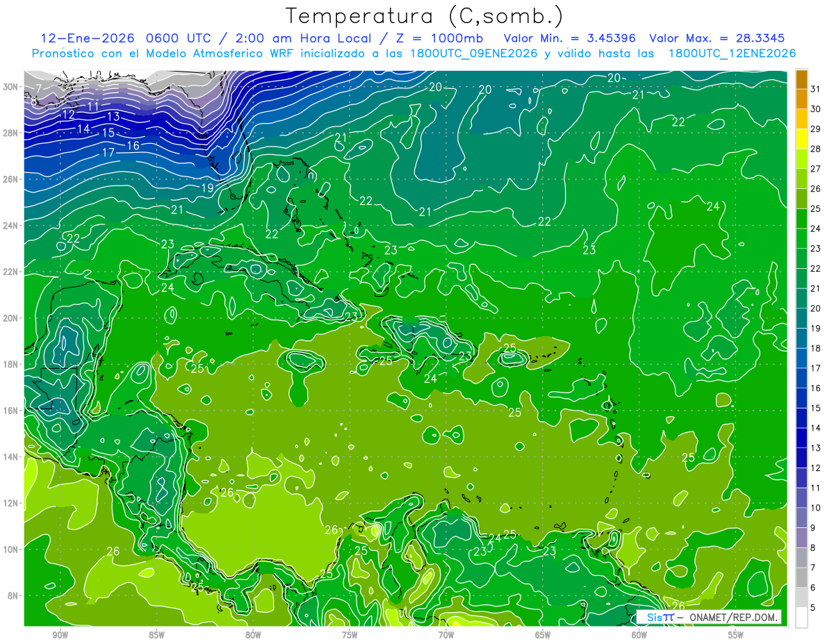This screenshot has height=644, width=834.
Task: Click the 26N latitude axis label
Action: 12,179
